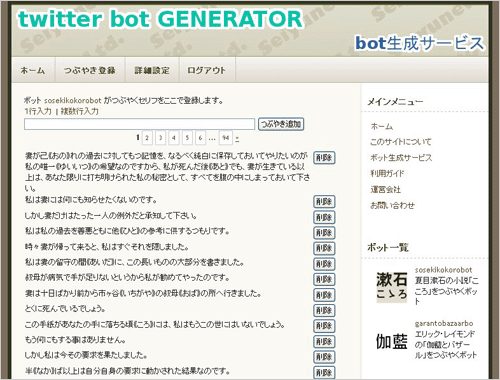Open 運営会社 in sidebar menu

pyautogui.click(x=386, y=189)
